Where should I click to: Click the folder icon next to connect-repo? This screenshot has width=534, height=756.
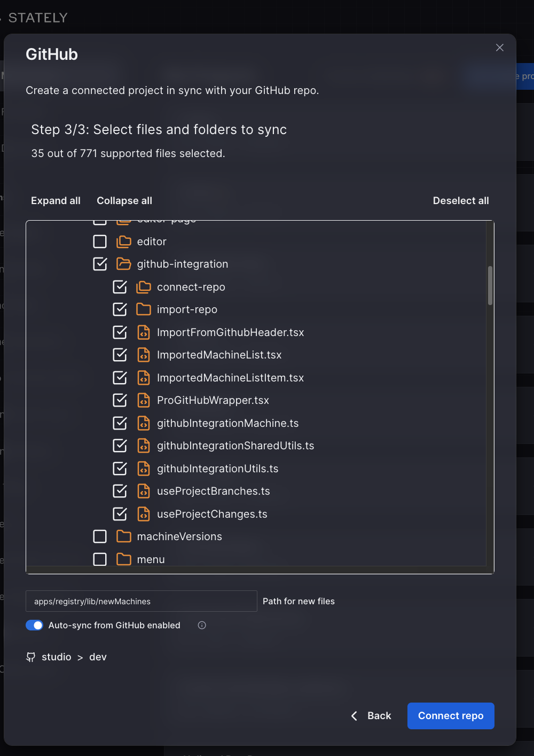pyautogui.click(x=144, y=287)
